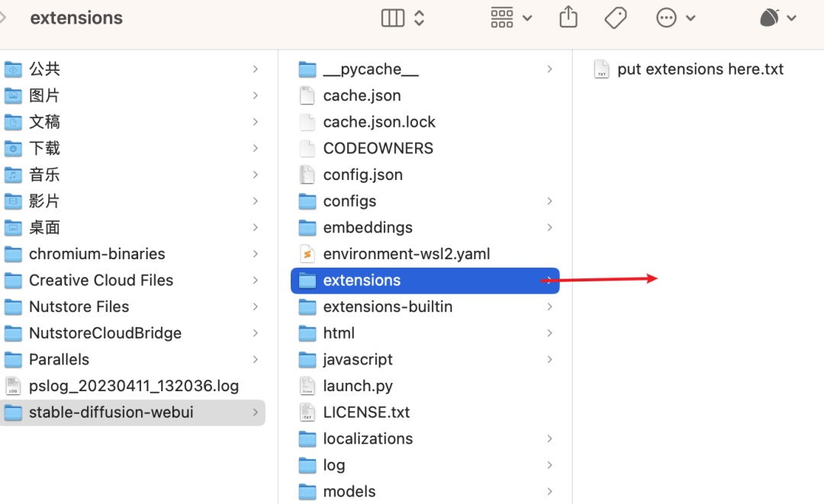Open the stable-diffusion-webui folder
Screen dimensions: 824x504
(111, 413)
